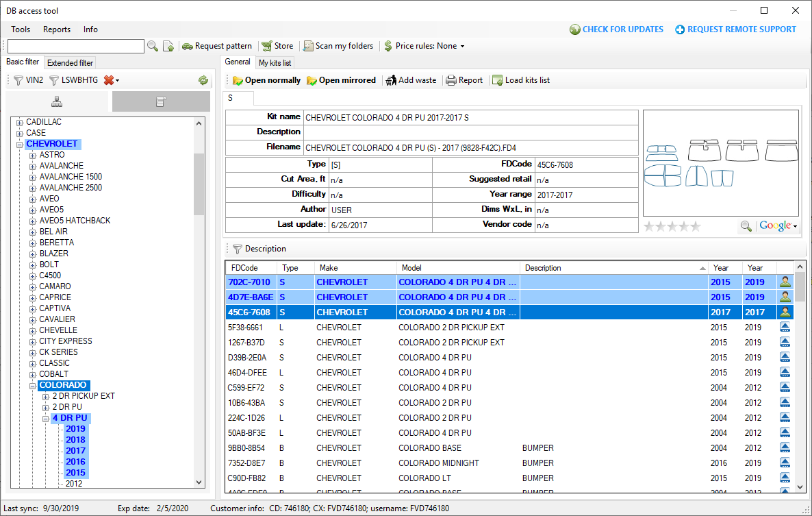Toggle the LSWBHTG filter
This screenshot has height=516, width=812.
click(73, 80)
